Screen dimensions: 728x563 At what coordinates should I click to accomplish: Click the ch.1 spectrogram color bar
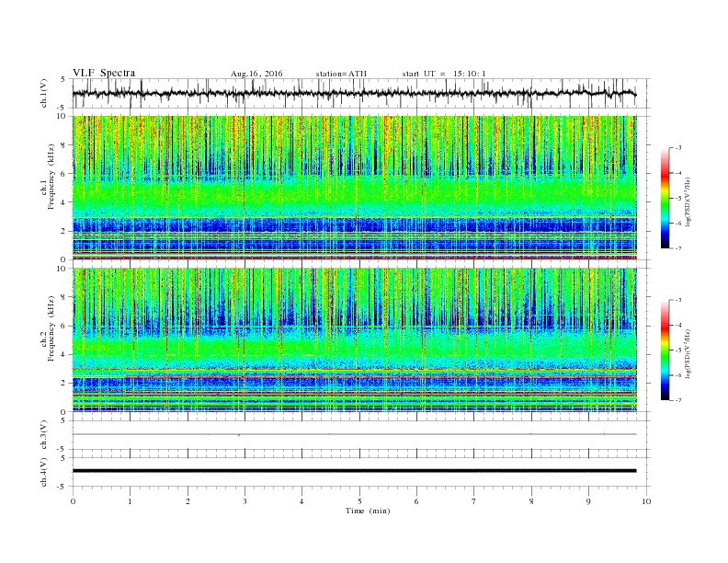tap(665, 198)
